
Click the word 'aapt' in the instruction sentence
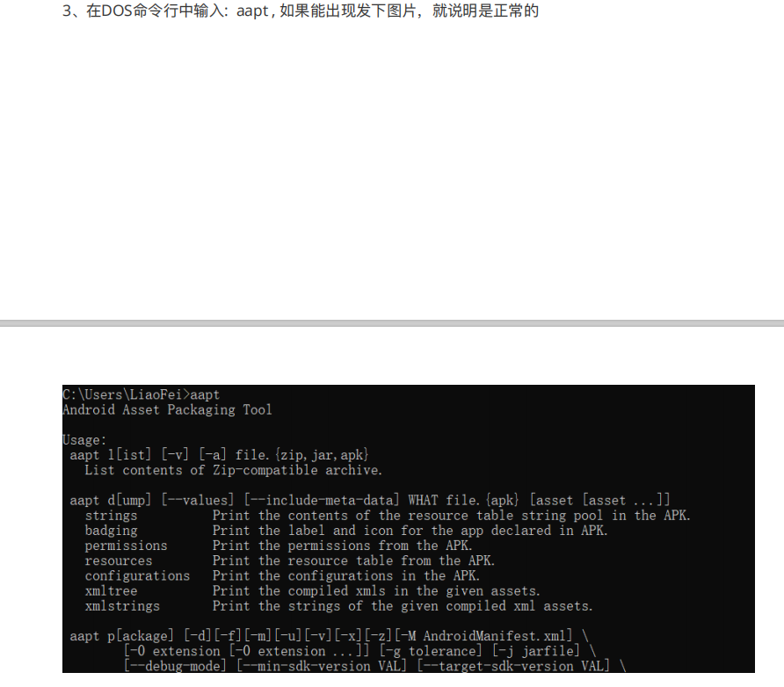[252, 11]
